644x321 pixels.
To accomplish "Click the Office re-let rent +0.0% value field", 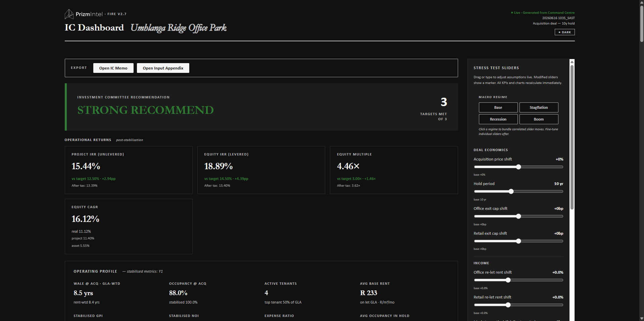I will pyautogui.click(x=558, y=272).
